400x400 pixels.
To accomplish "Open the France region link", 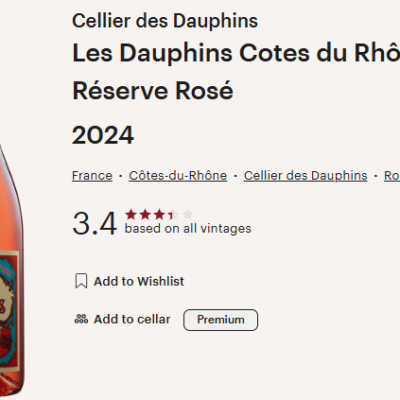I will pos(92,176).
